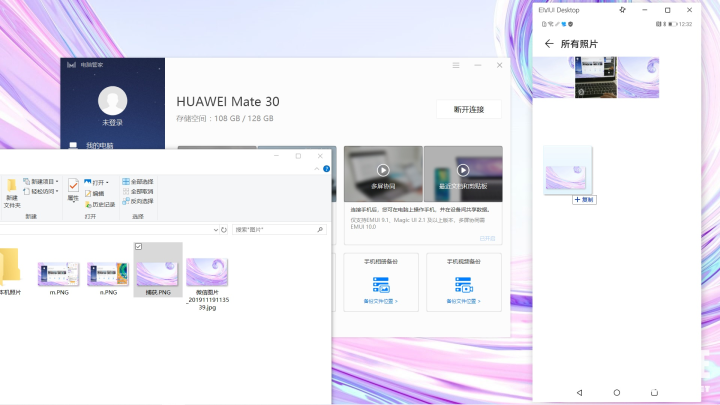Click the file name text n.PNG
The height and width of the screenshot is (405, 720).
click(108, 292)
